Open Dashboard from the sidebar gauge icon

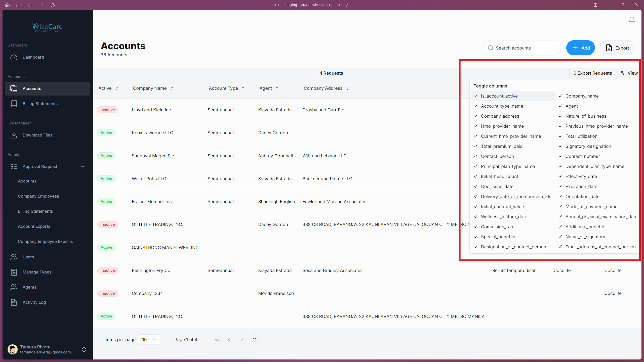coord(14,57)
